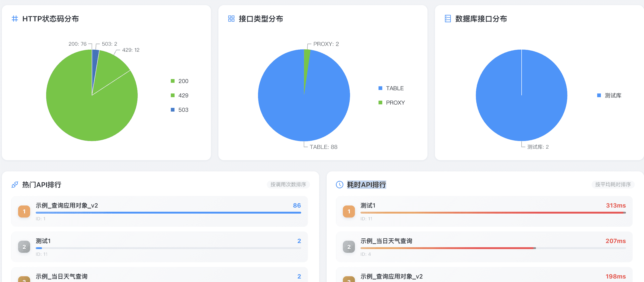644x282 pixels.
Task: Click the database icon beside 数据库接口分布
Action: 448,19
